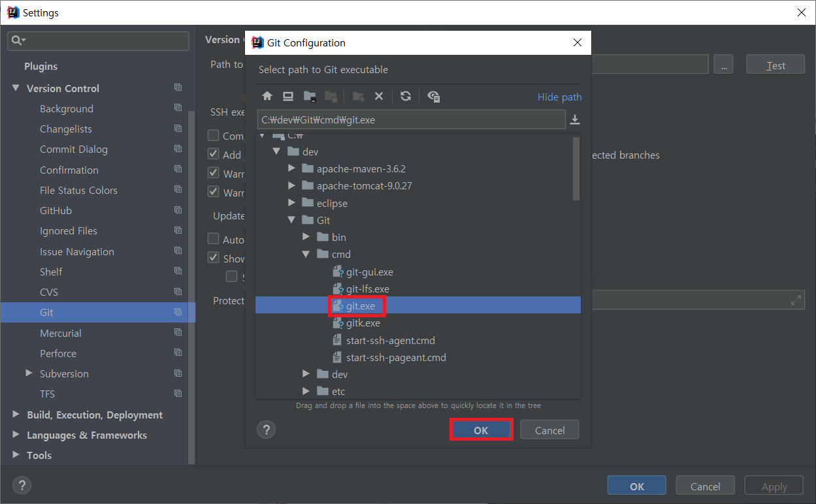The height and width of the screenshot is (504, 816).
Task: Expand Languages & Frameworks section
Action: [16, 434]
